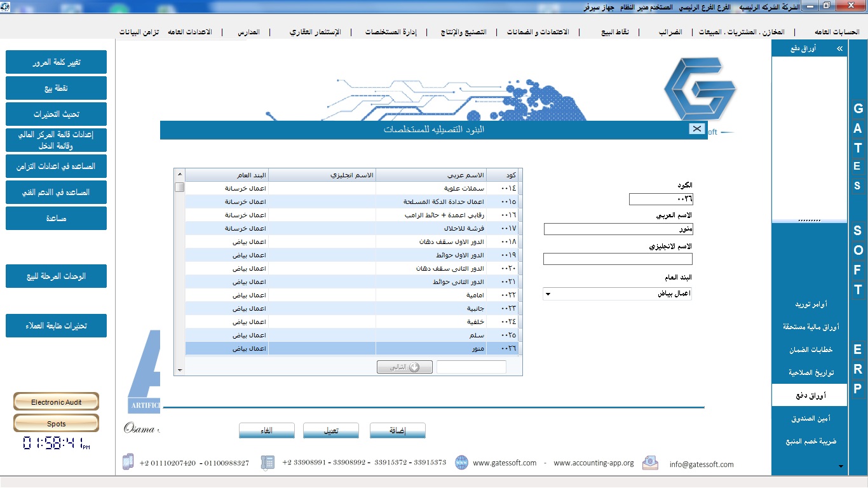This screenshot has width=868, height=488.
Task: Select خطابات الضمان in right panel
Action: click(811, 350)
